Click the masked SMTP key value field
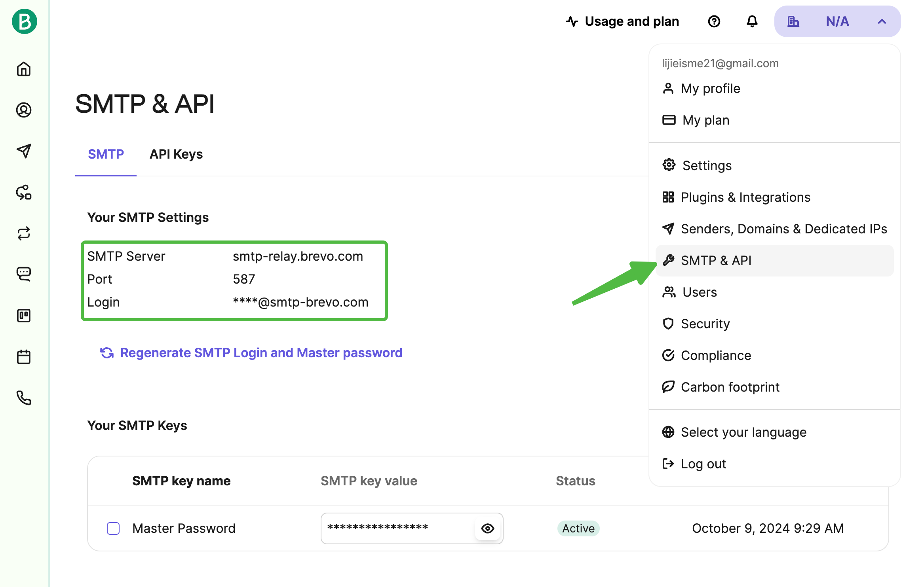 pos(412,528)
